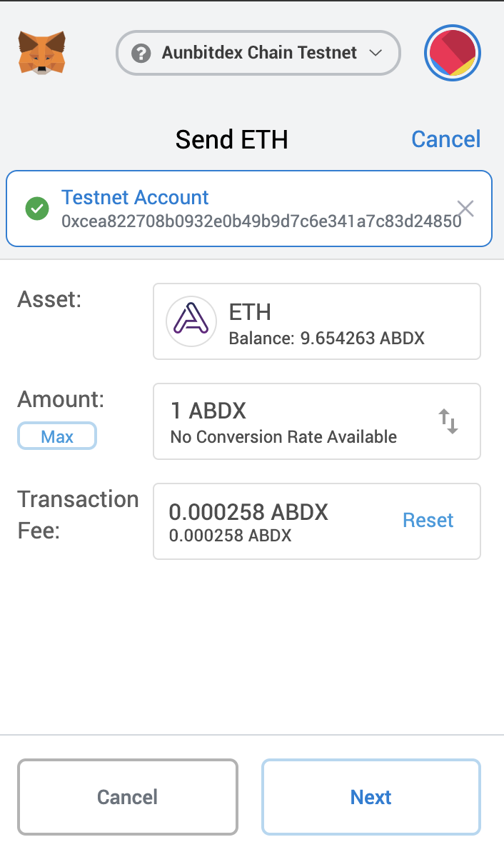
Task: Click the green recipient checkmark icon
Action: pos(36,209)
